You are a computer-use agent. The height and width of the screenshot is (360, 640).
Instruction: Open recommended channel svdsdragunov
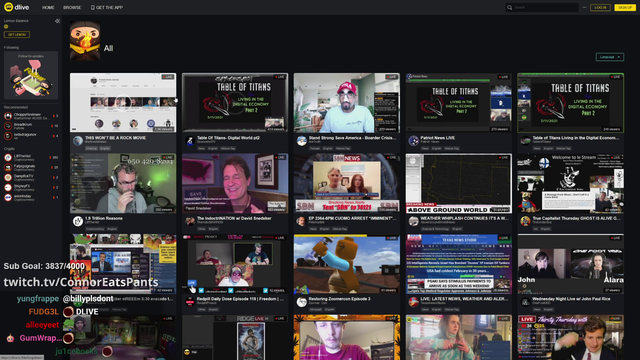31,136
